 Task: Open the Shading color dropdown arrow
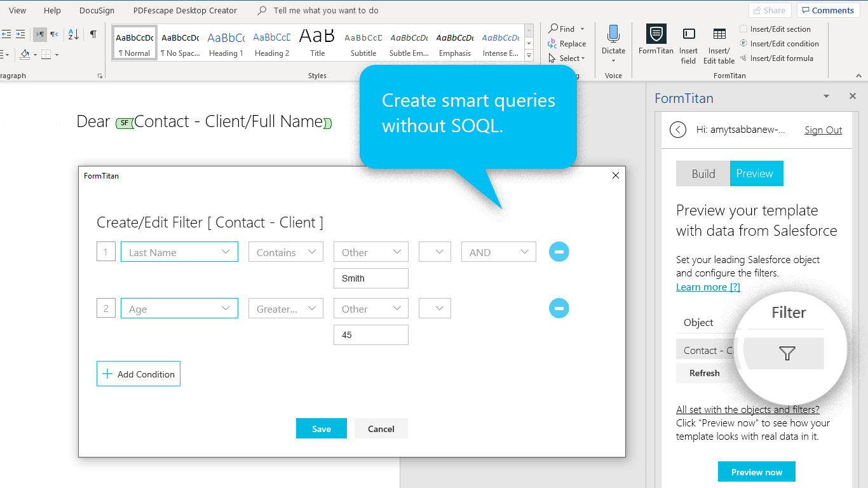pyautogui.click(x=34, y=55)
